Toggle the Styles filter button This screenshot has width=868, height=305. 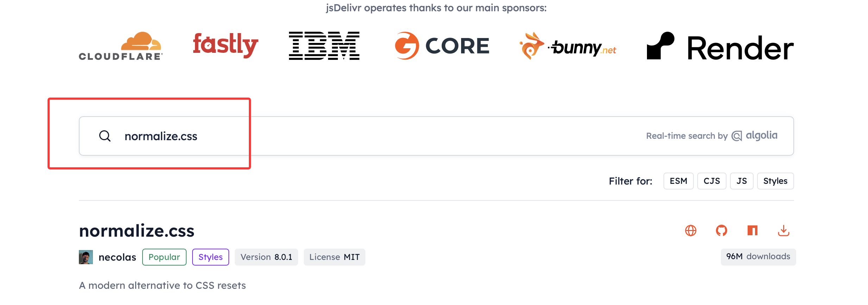click(775, 181)
